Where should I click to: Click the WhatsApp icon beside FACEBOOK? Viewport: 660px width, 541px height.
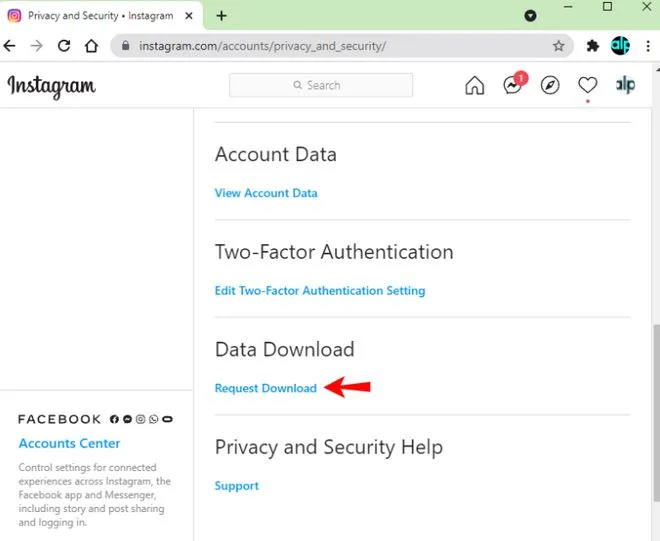154,419
